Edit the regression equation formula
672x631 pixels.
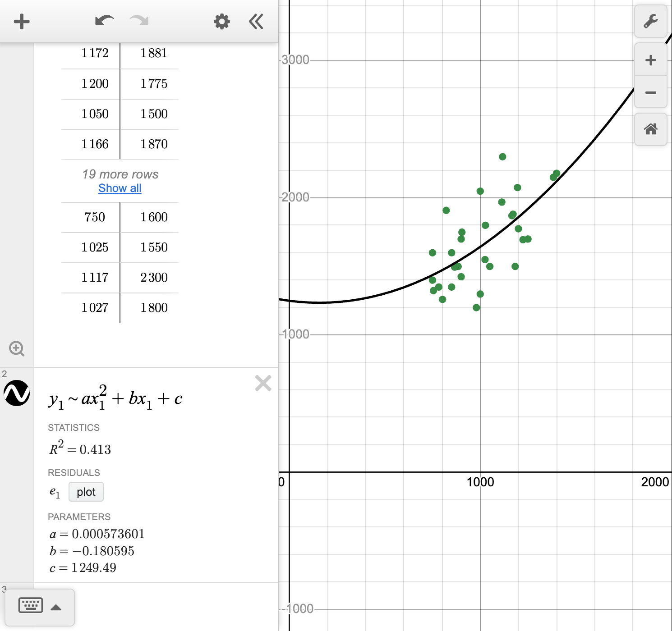click(115, 398)
